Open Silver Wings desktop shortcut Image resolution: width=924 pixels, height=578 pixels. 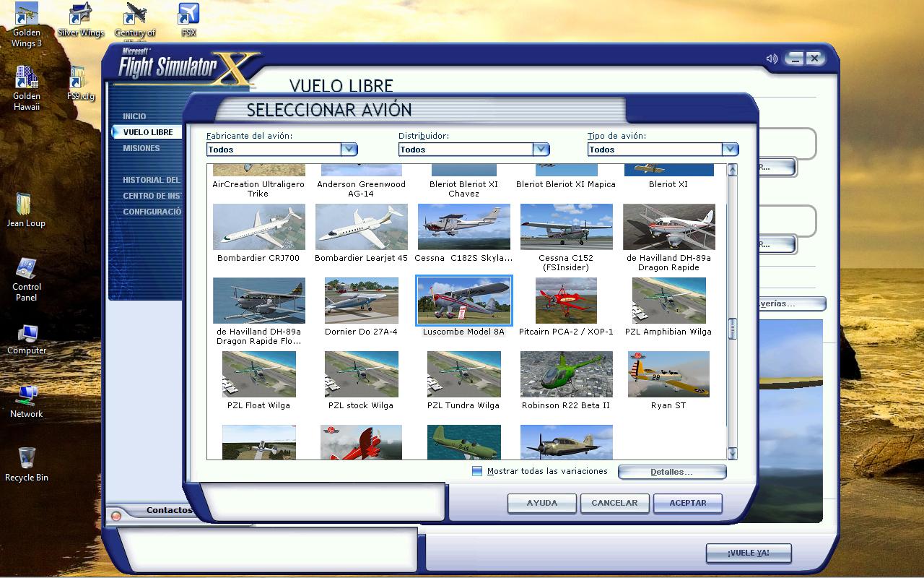tap(81, 20)
